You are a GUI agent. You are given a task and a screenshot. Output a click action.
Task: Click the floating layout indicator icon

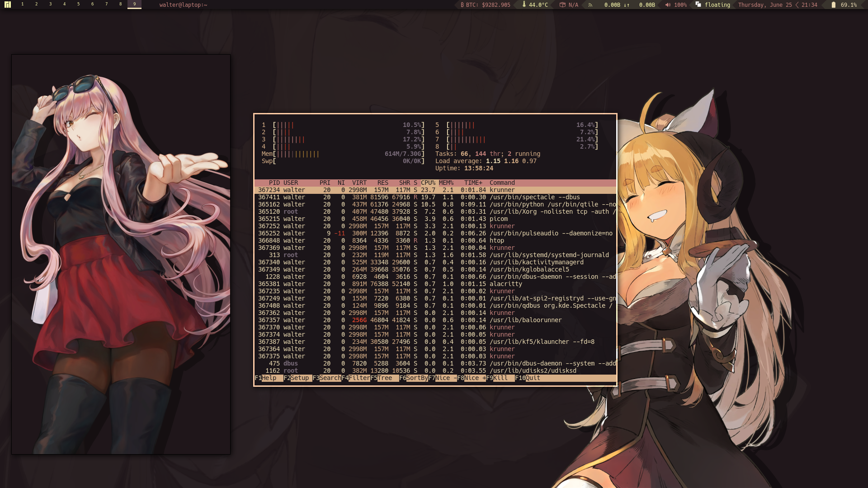pyautogui.click(x=698, y=5)
